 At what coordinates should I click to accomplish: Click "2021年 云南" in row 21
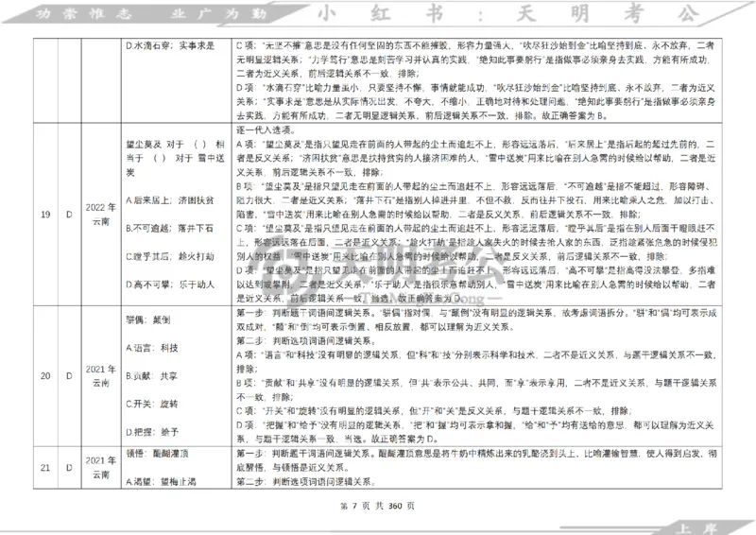(101, 468)
